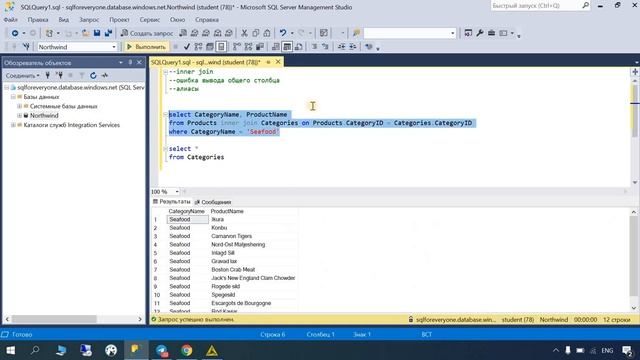Click the Создать запрос button

pos(147,33)
